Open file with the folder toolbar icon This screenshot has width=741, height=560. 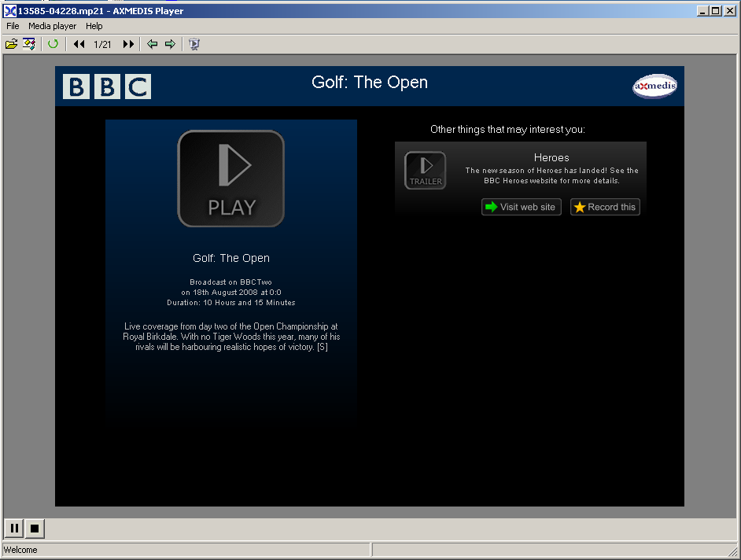pyautogui.click(x=11, y=44)
